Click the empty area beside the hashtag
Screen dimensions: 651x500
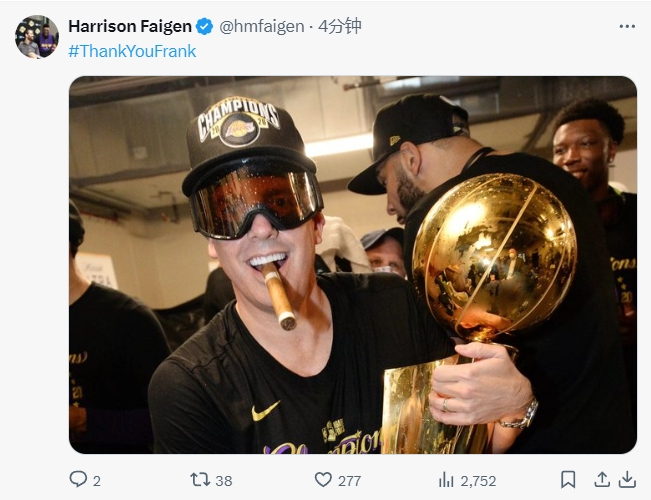(x=415, y=51)
